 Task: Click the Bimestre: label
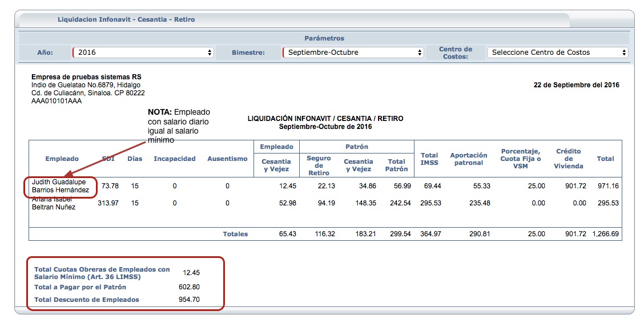pyautogui.click(x=248, y=53)
